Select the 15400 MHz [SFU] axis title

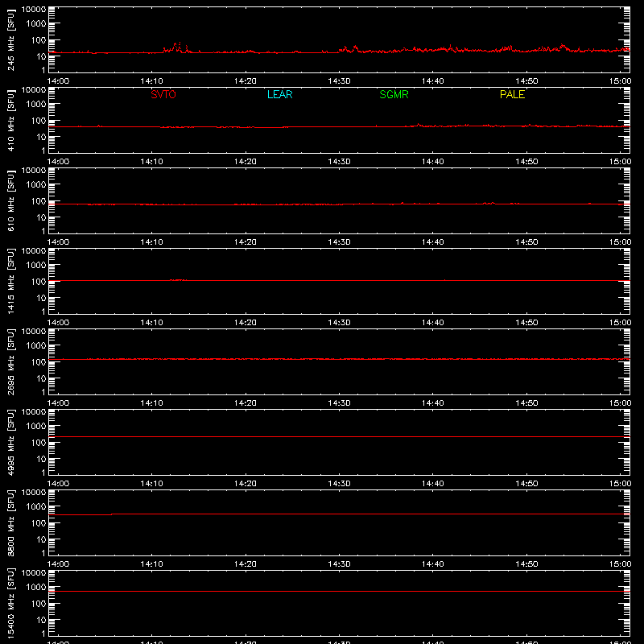click(10, 603)
